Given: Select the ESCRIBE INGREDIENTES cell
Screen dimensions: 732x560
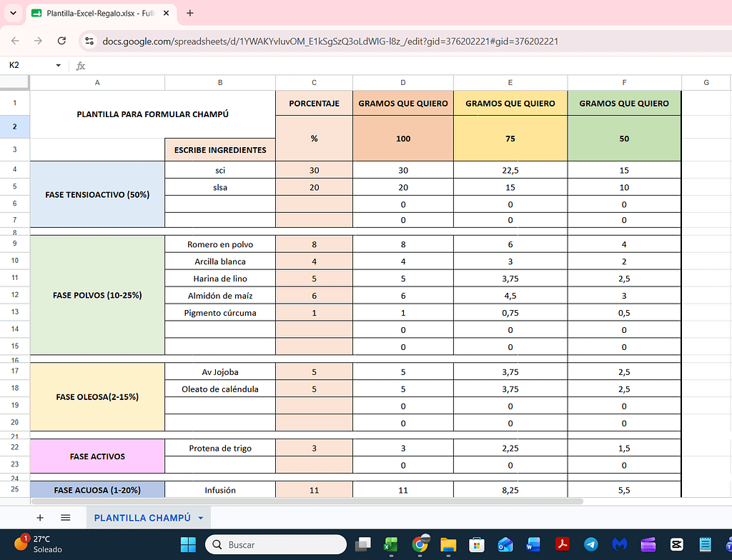Looking at the screenshot, I should tap(220, 150).
